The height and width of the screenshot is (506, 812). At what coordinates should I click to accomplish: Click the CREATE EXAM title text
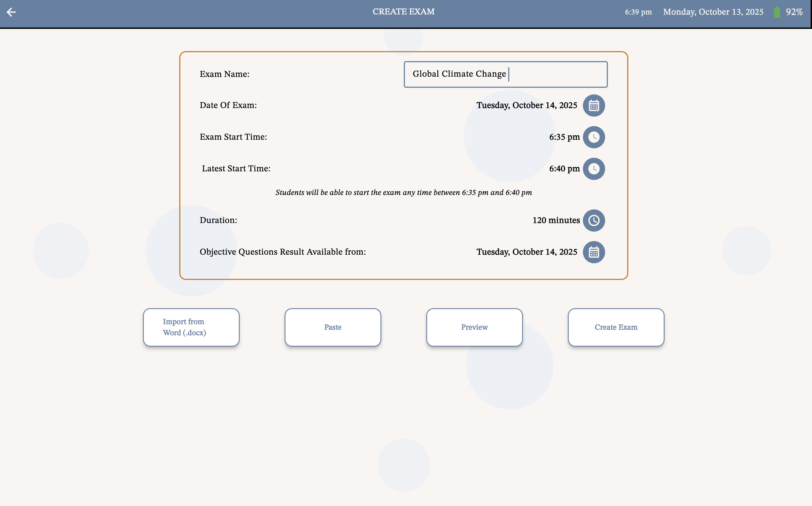click(404, 11)
